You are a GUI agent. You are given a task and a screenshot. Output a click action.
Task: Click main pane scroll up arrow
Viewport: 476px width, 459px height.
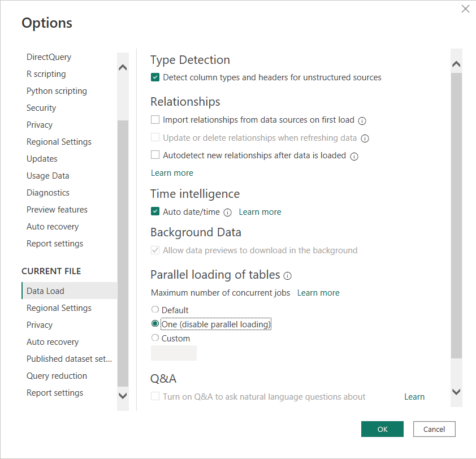[456, 64]
